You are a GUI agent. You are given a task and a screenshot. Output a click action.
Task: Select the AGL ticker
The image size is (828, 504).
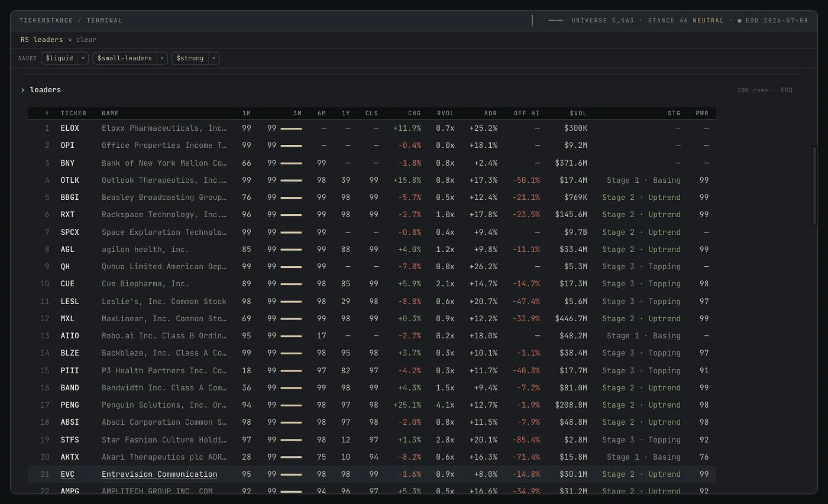tap(67, 249)
